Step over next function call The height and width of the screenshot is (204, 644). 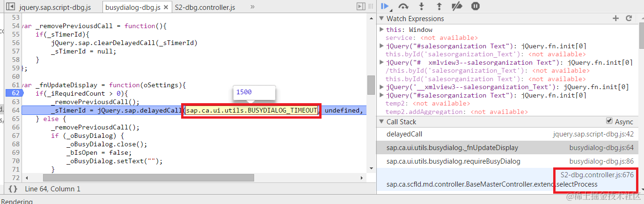(403, 6)
